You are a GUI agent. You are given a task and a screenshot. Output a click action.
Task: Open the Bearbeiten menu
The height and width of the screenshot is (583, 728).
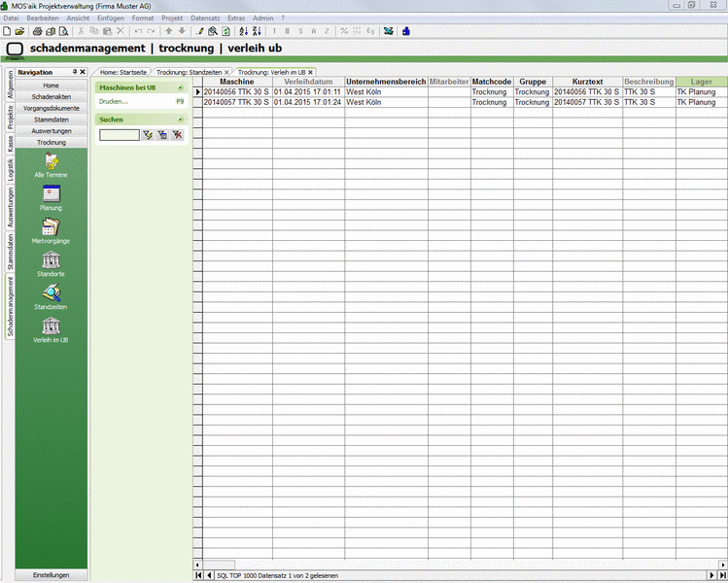click(43, 18)
